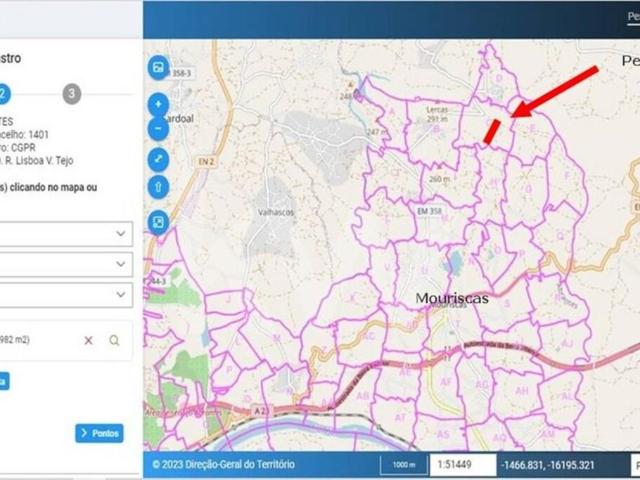The image size is (640, 480).
Task: Click the map scale field 1:51449
Action: [x=463, y=465]
